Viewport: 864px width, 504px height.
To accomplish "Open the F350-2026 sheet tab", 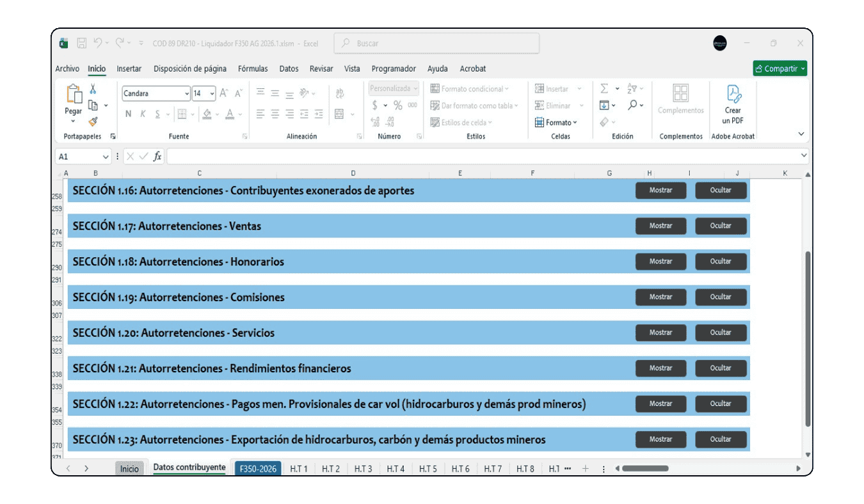I will (x=258, y=468).
